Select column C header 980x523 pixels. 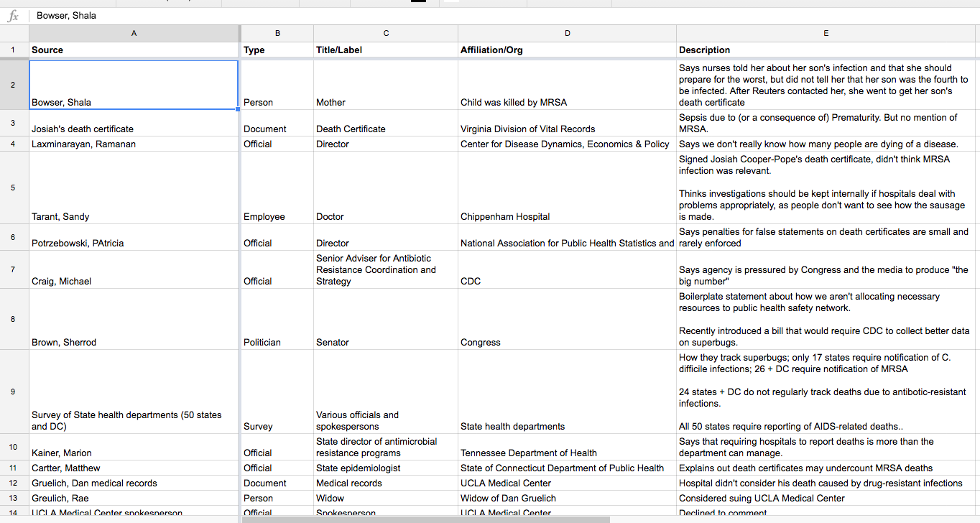pos(386,34)
